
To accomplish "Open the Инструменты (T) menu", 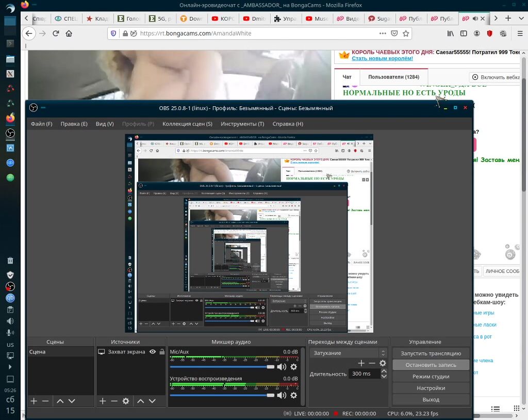I will point(242,124).
